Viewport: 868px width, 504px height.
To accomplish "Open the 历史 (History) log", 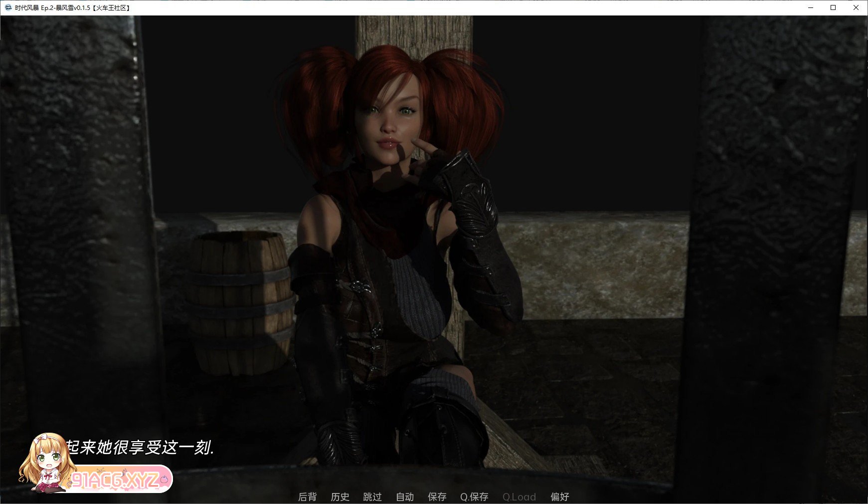I will [340, 497].
